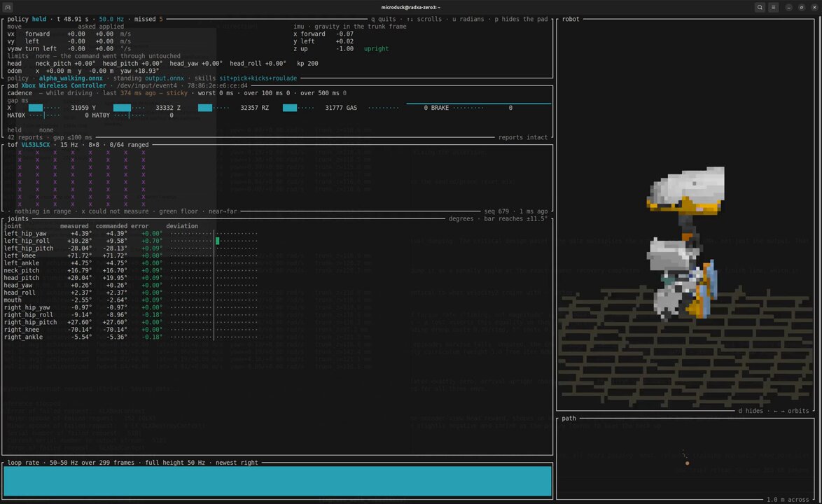Click the seq 679 counter

click(496, 211)
